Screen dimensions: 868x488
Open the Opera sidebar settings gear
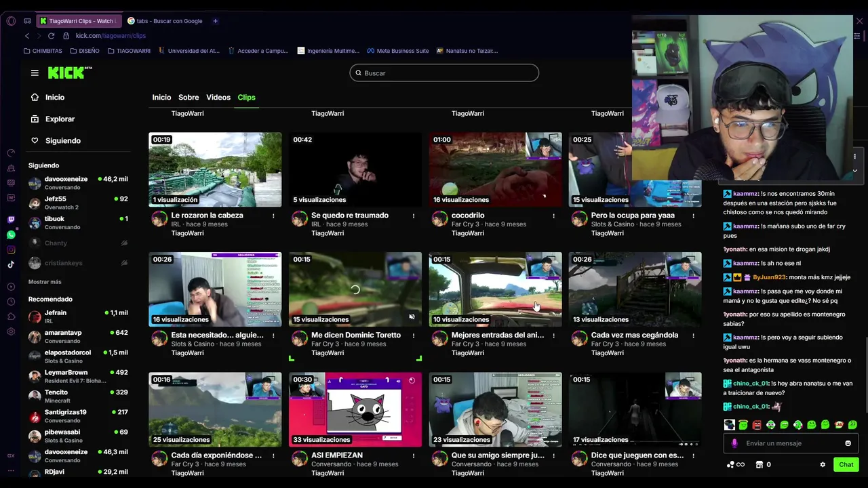tap(11, 331)
